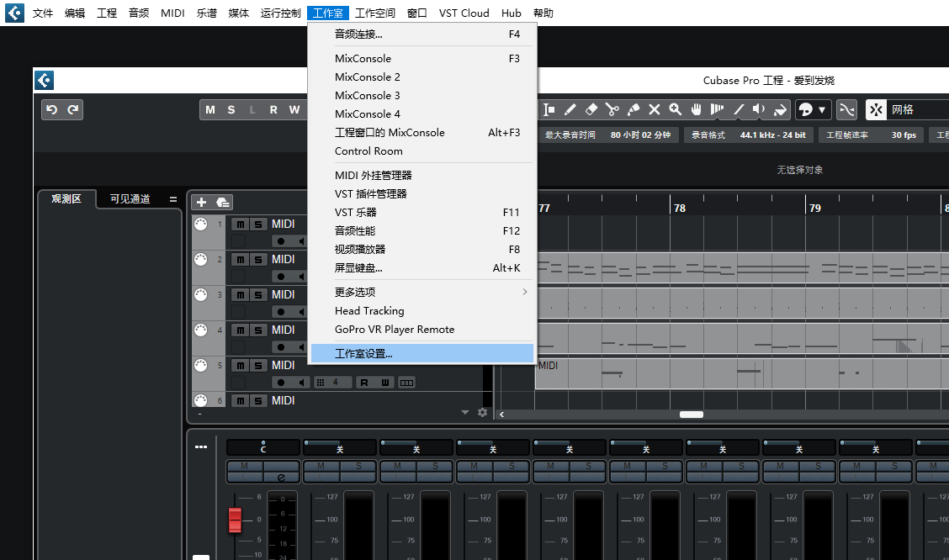Mute MIDI track 1
The height and width of the screenshot is (560, 949).
point(241,225)
